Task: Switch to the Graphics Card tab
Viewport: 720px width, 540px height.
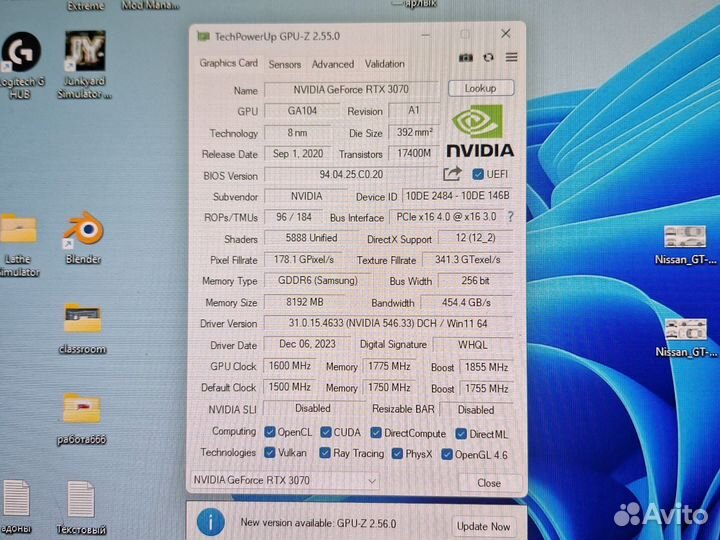Action: click(x=228, y=63)
